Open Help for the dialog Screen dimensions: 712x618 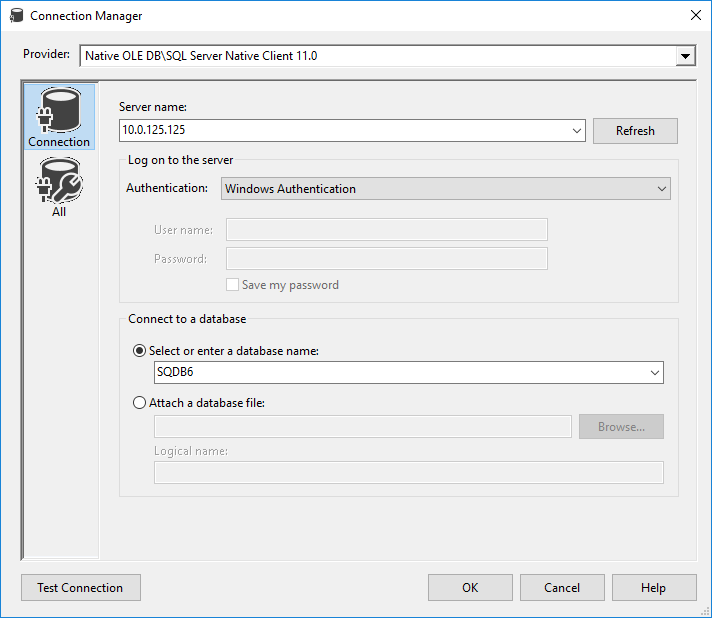[653, 588]
